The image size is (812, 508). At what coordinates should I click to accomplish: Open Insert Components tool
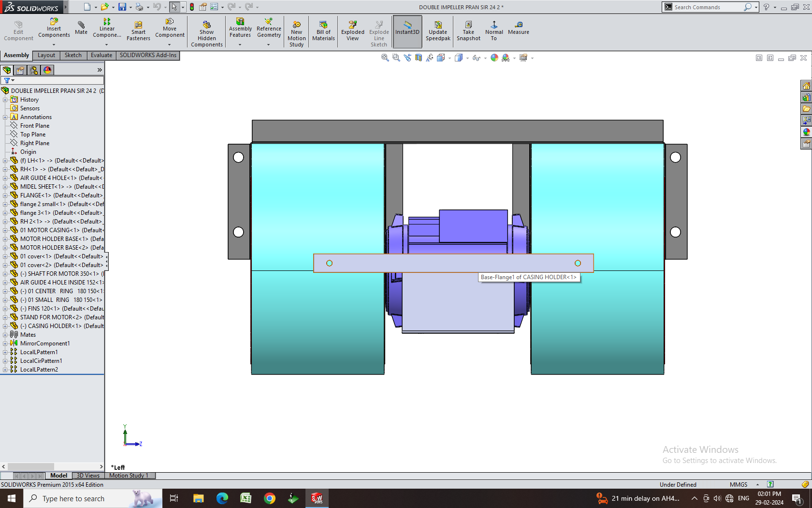[x=54, y=28]
